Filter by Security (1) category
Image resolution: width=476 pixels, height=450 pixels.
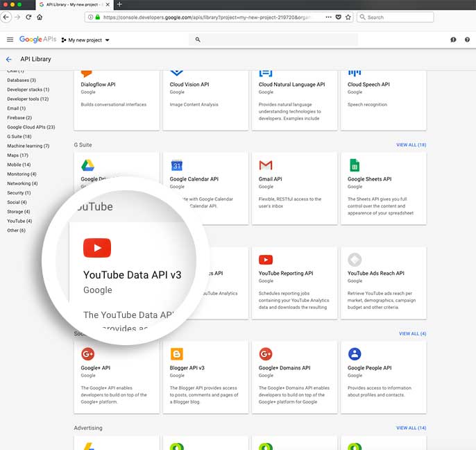(x=19, y=193)
